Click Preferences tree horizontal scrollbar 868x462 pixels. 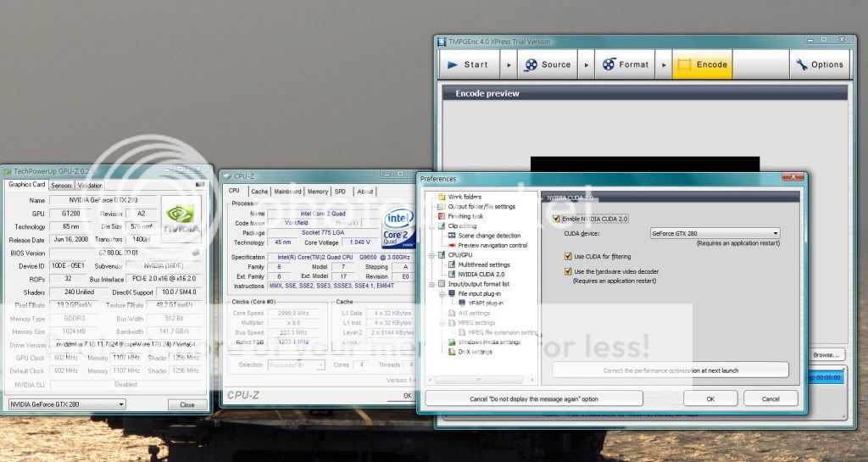[479, 380]
